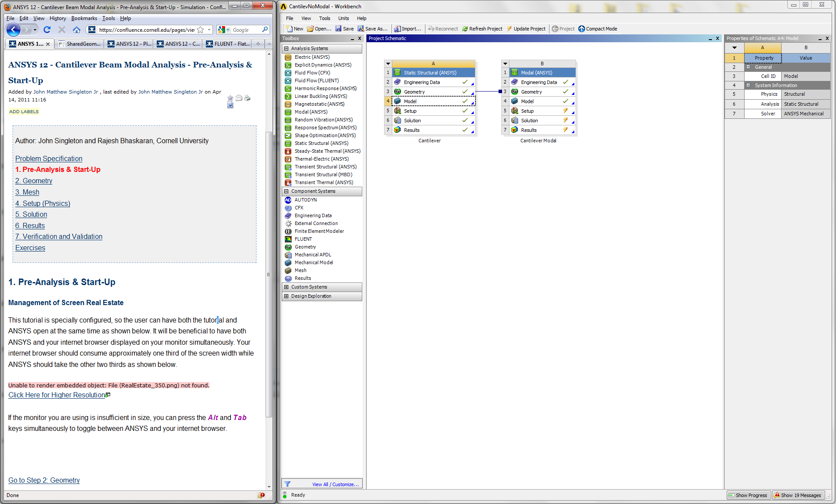836x504 pixels.
Task: Click the browser page vertical scrollbar
Action: click(269, 274)
